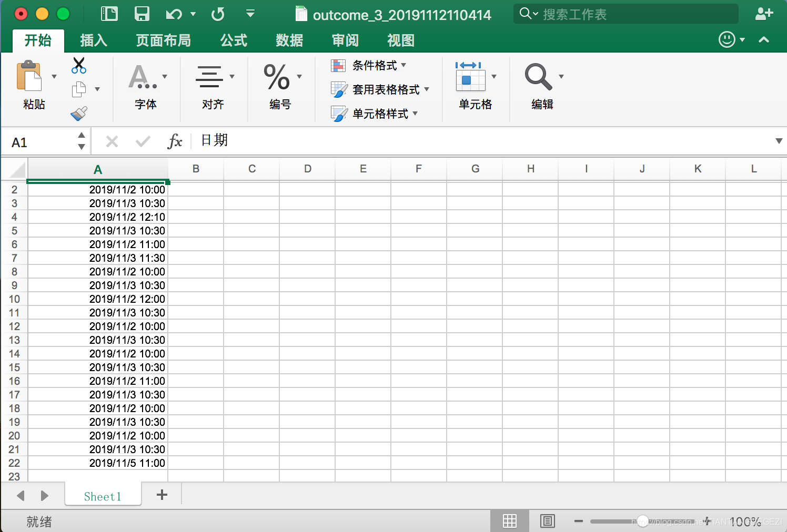This screenshot has width=787, height=532.
Task: Go to previous sheet arrow
Action: pos(21,496)
